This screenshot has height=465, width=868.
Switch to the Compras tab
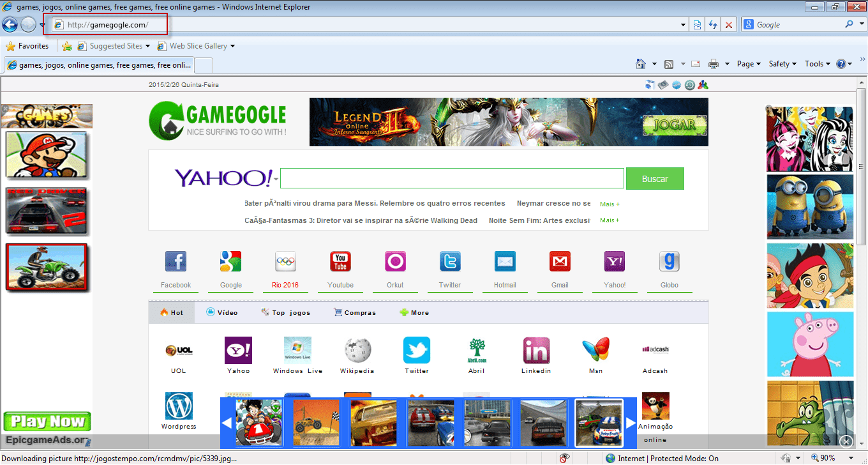[x=355, y=312]
